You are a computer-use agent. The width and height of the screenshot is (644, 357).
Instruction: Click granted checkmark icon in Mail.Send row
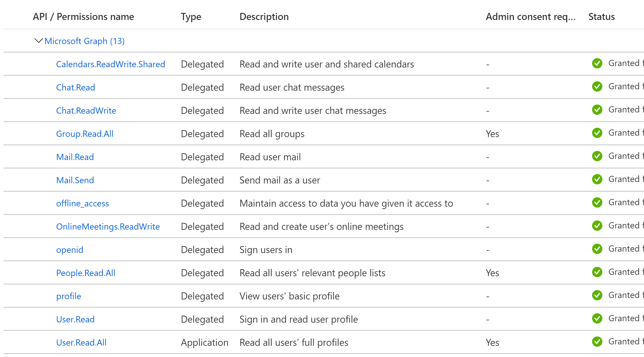coord(597,179)
